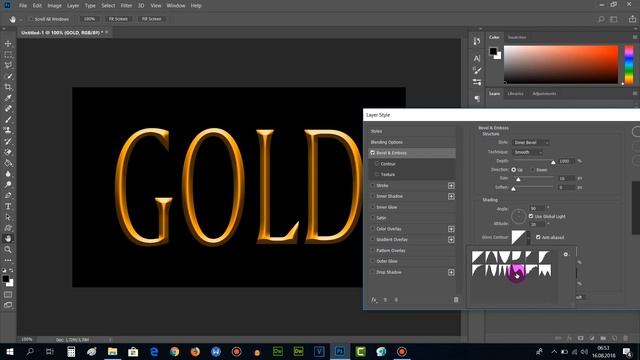Select the Lasso tool
640x360 pixels.
coord(8,65)
